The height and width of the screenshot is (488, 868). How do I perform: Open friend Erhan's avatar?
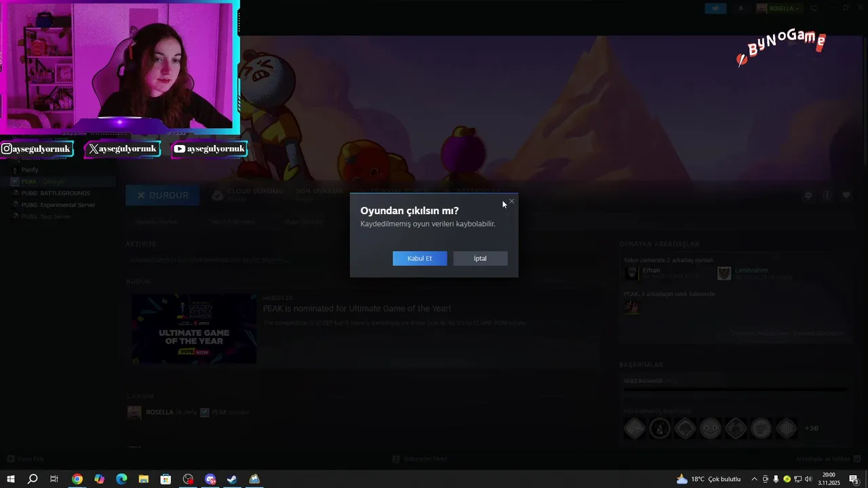631,272
